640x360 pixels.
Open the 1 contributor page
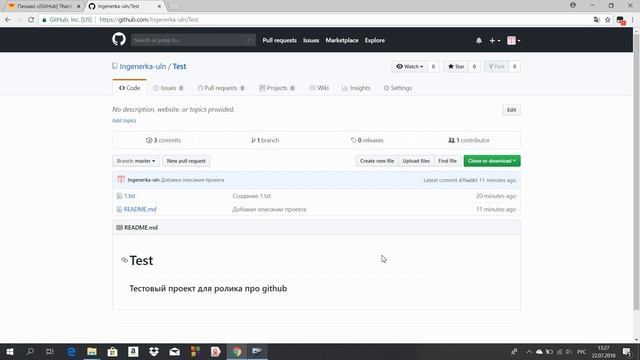(x=469, y=140)
